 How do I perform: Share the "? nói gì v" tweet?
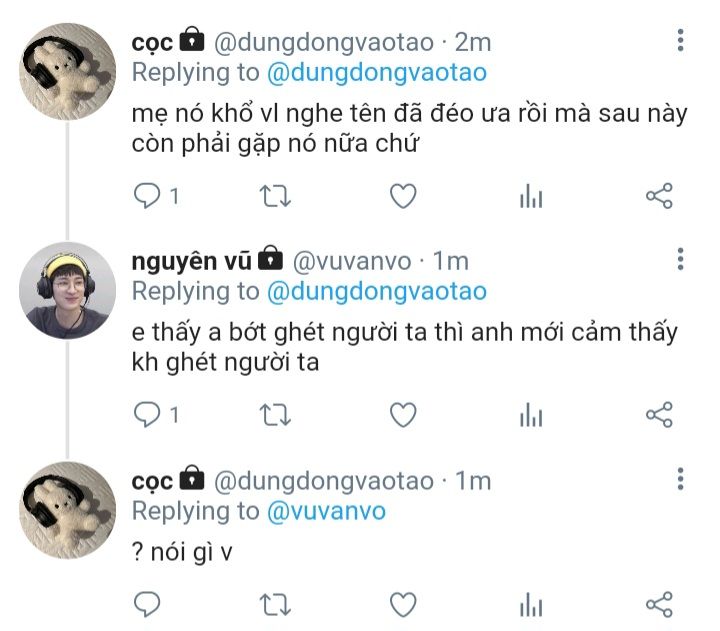pos(659,603)
